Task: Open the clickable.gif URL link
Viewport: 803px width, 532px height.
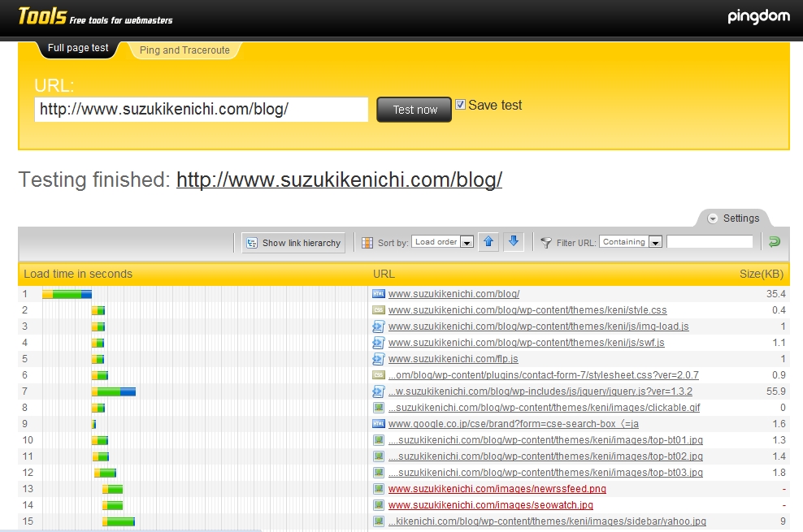Action: 544,408
